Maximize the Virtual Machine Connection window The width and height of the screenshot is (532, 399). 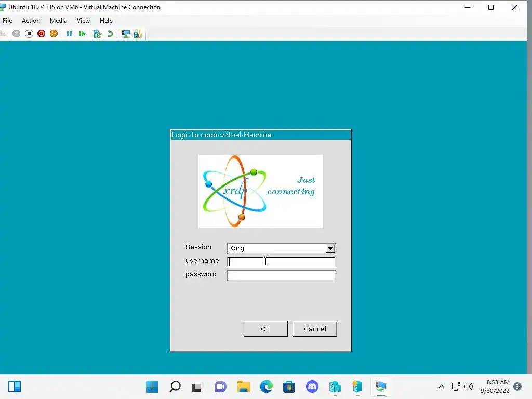tap(490, 7)
